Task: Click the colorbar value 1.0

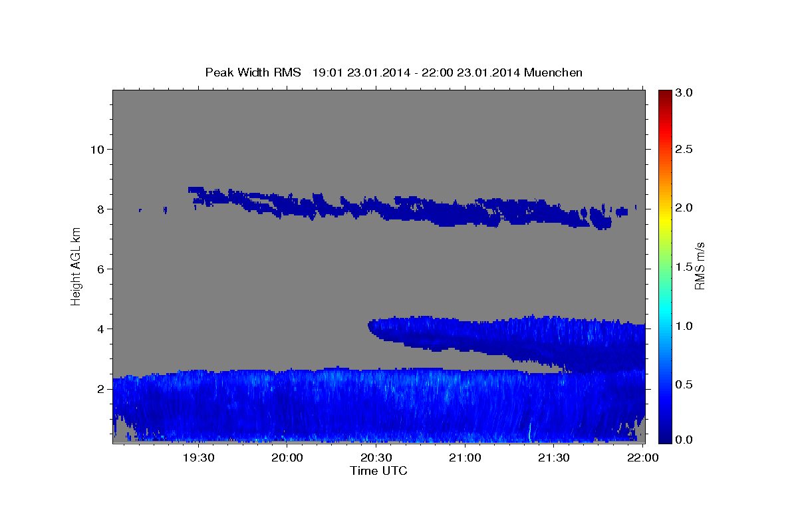Action: 684,326
